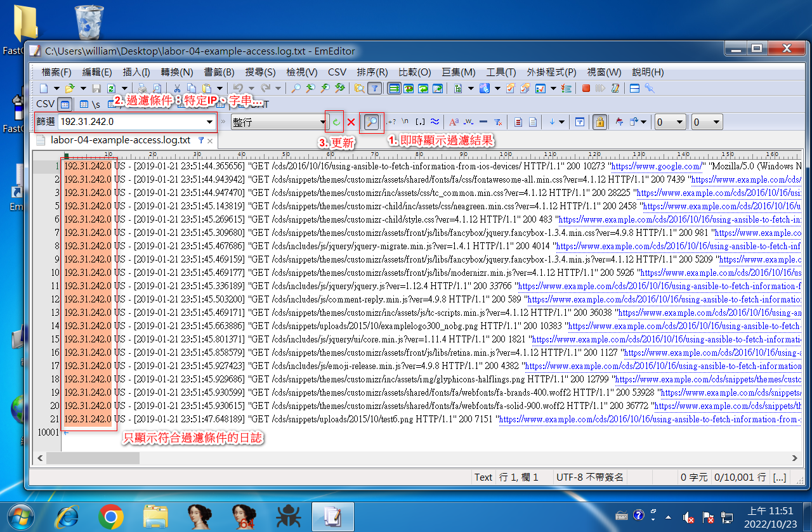The width and height of the screenshot is (812, 532).
Task: Redo the edit via the toolbar
Action: pos(266,88)
